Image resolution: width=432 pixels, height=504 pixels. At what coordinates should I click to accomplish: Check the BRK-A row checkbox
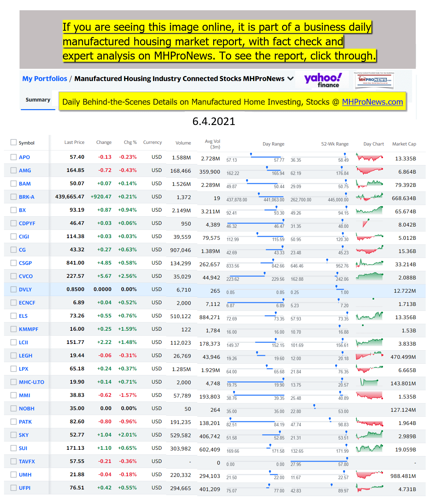tap(14, 197)
